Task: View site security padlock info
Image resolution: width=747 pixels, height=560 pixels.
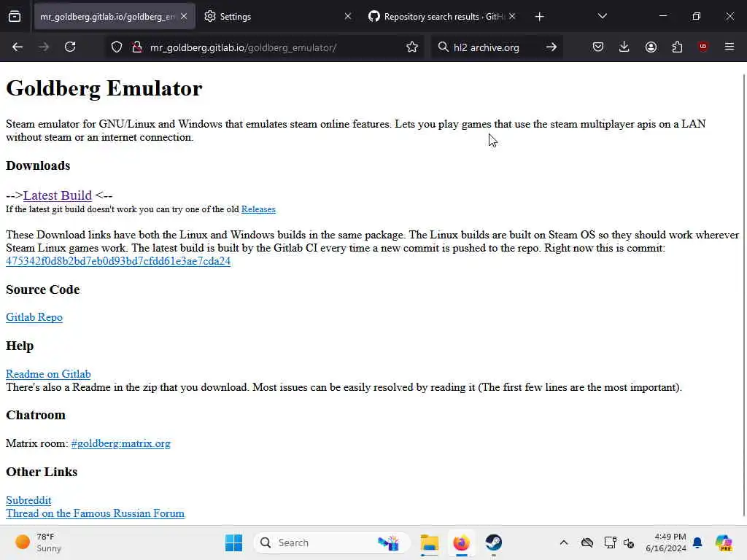Action: 137,47
